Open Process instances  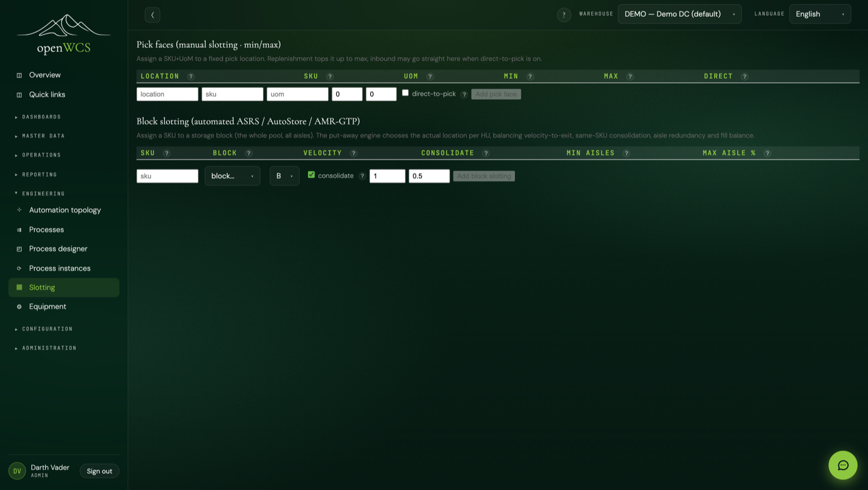point(64,268)
